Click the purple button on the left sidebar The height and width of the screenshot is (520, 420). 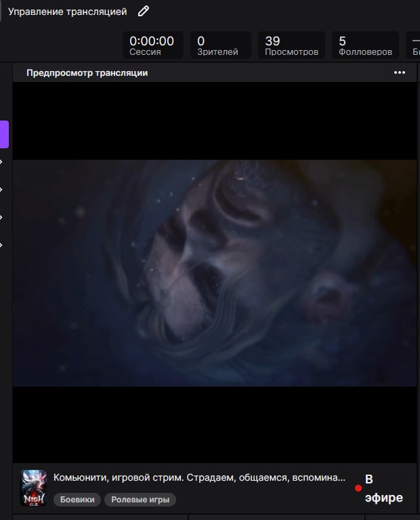4,134
